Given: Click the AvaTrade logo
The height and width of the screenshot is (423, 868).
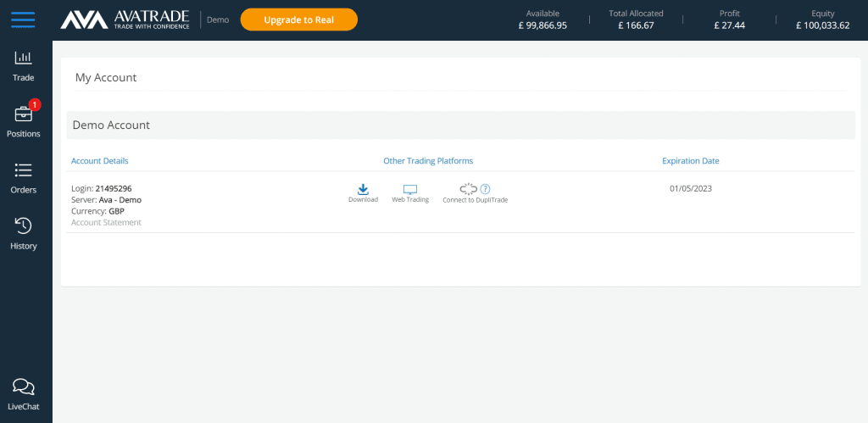Looking at the screenshot, I should point(125,20).
